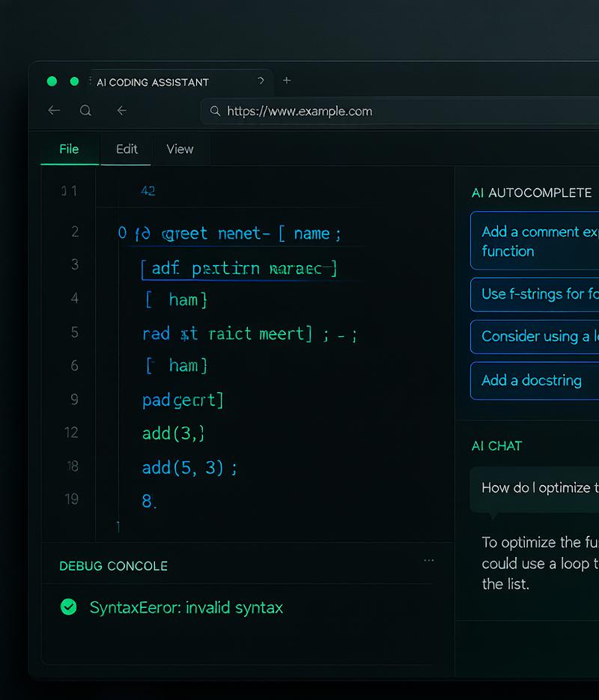Click the search icon inside the address bar
Viewport: 599px width, 700px height.
click(215, 111)
